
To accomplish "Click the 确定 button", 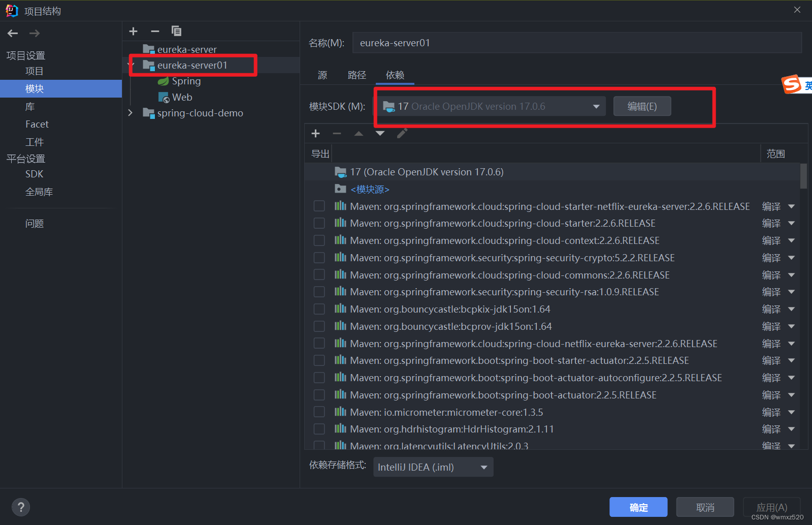I will click(x=638, y=507).
